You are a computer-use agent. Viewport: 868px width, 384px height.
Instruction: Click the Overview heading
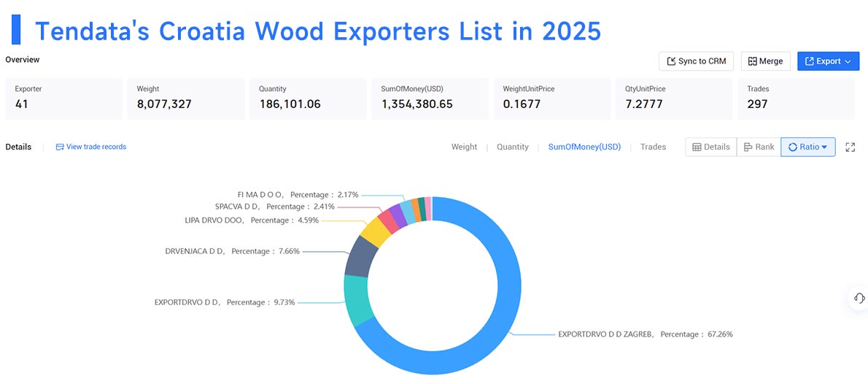22,60
